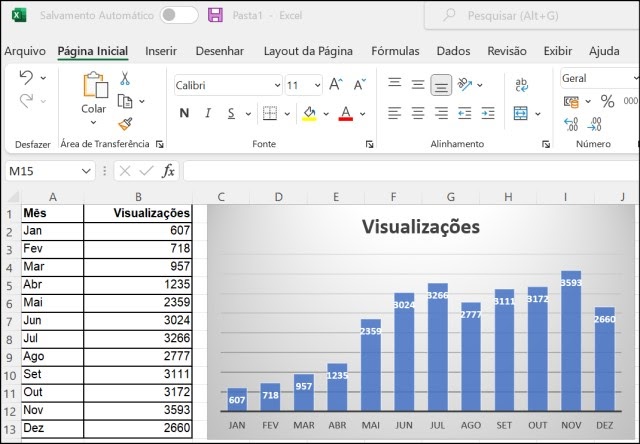Click the save (floppy disk) icon

[215, 15]
